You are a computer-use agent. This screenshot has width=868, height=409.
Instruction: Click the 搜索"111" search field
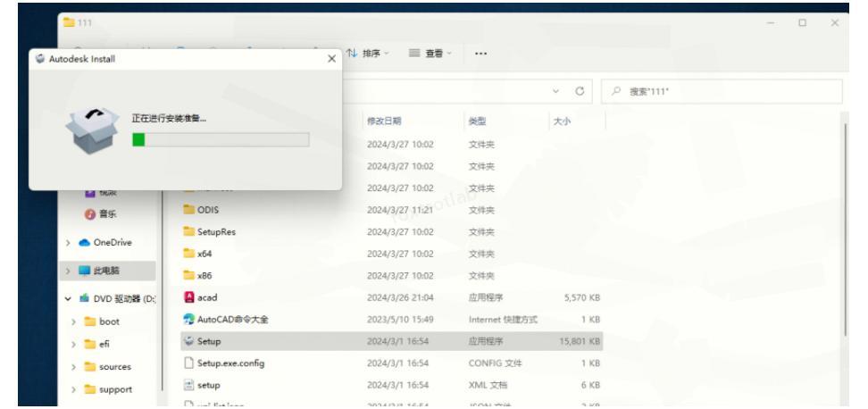pyautogui.click(x=722, y=91)
